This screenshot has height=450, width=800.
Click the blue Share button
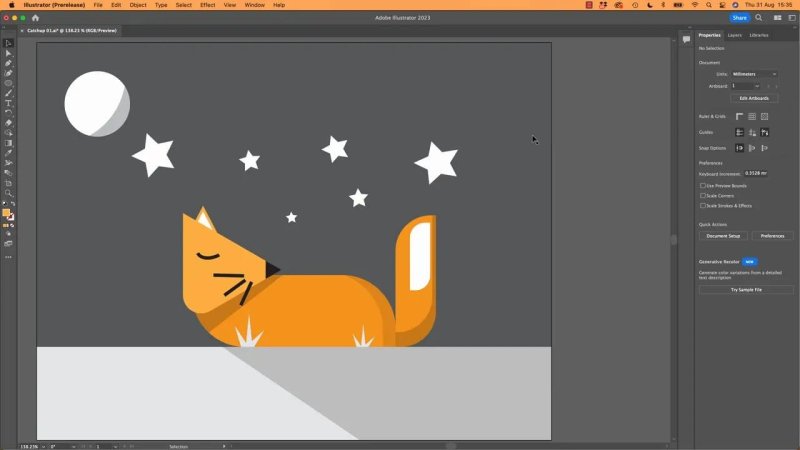coord(739,18)
